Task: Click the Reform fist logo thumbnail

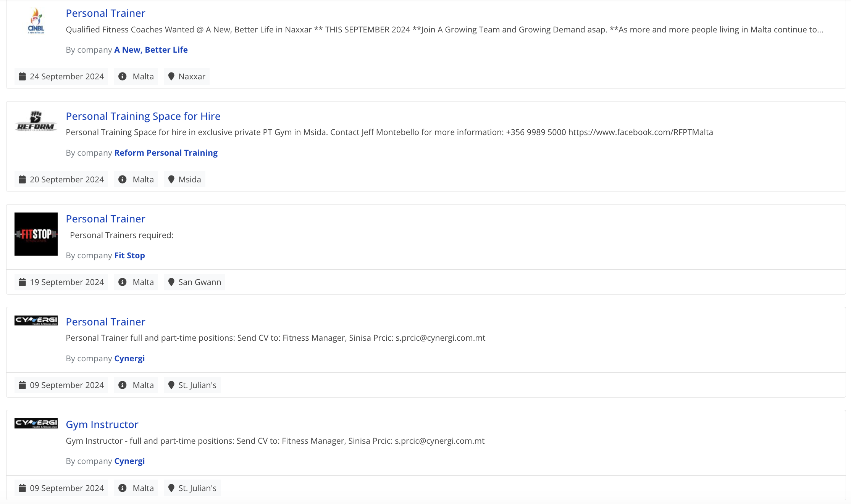Action: pos(36,121)
